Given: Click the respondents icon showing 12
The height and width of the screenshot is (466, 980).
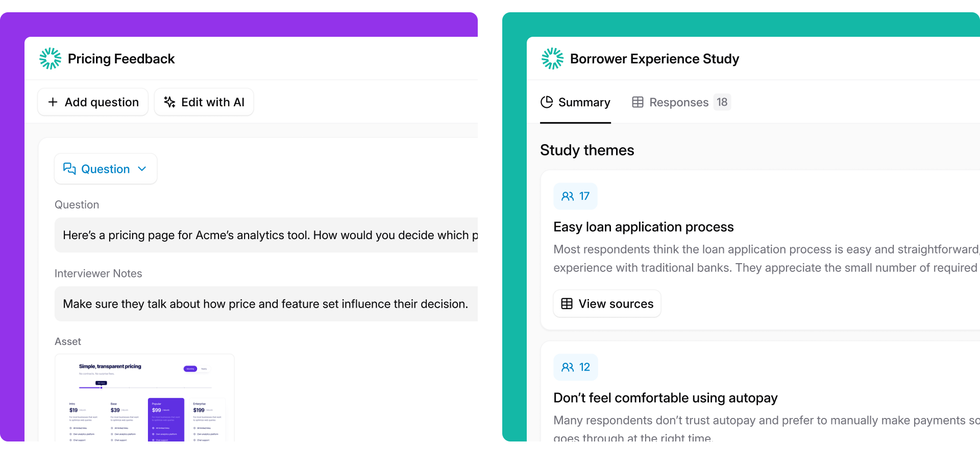Looking at the screenshot, I should [x=567, y=367].
